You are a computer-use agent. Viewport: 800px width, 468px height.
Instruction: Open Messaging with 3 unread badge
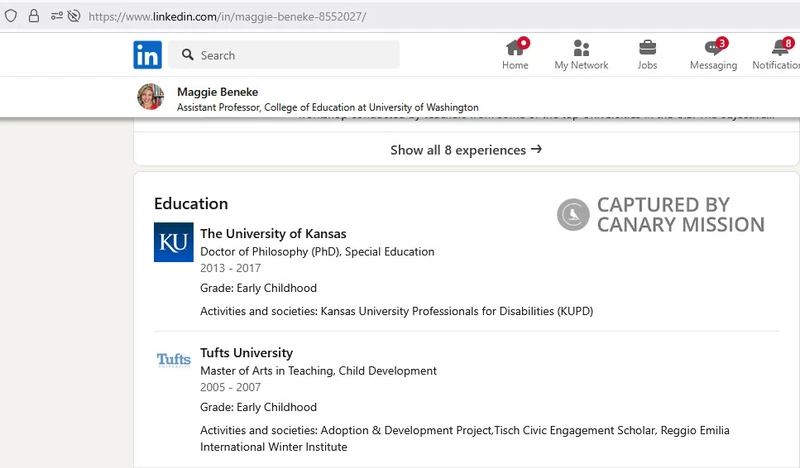pos(713,55)
